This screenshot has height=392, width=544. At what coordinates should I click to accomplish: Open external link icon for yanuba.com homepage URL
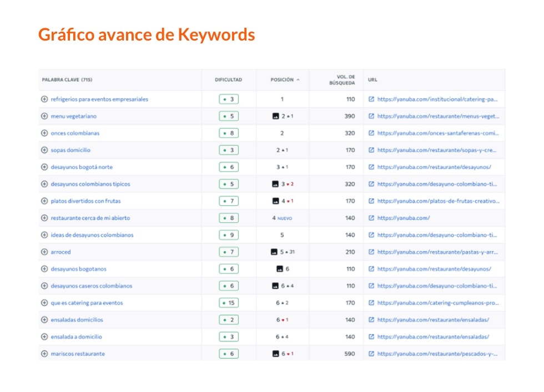tap(371, 218)
